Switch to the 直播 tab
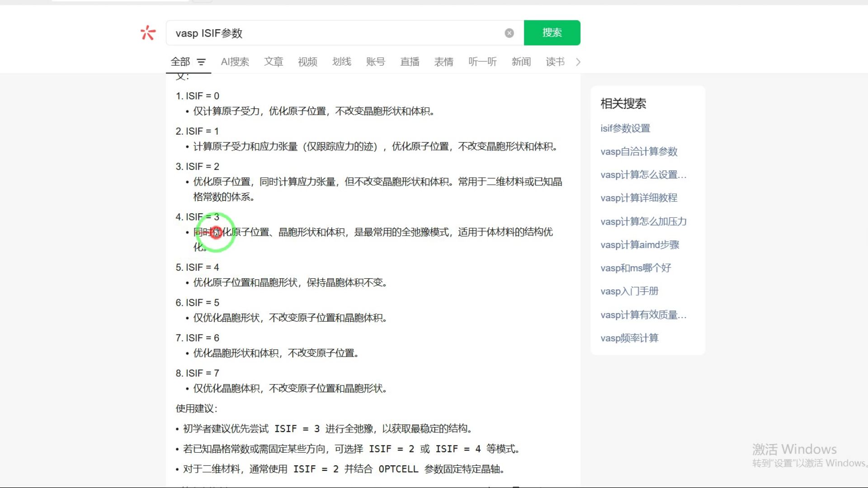Viewport: 868px width, 488px height. tap(410, 62)
